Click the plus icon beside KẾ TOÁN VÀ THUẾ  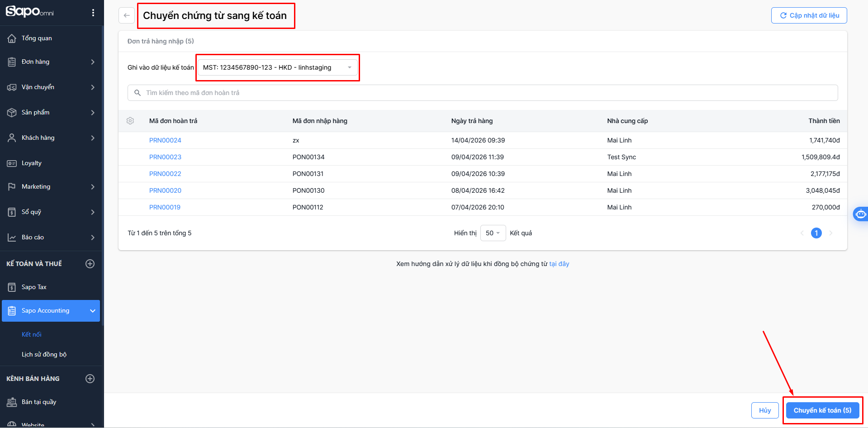(x=90, y=264)
